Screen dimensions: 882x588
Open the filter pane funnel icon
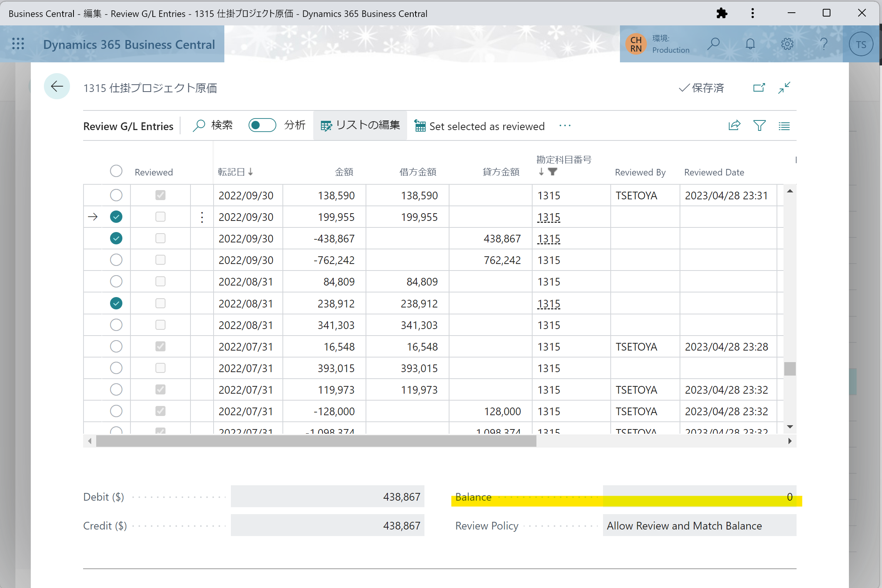tap(759, 125)
